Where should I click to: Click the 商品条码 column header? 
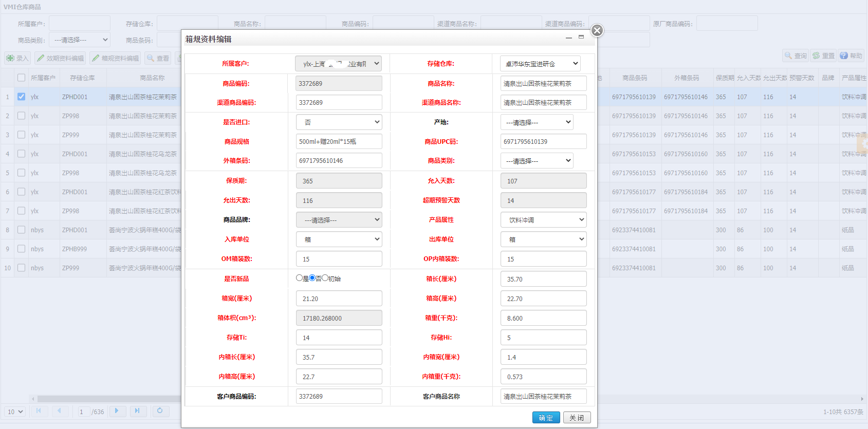[x=635, y=78]
